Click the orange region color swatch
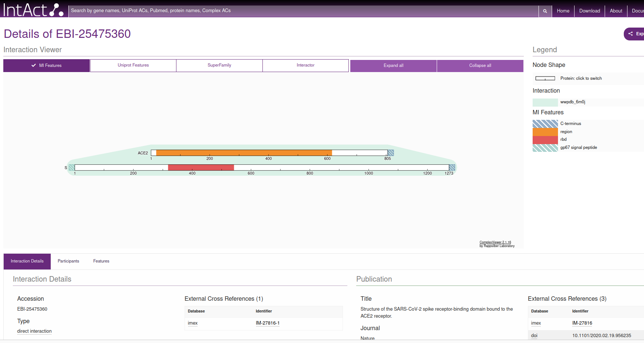Viewport: 644px width, 343px height. (x=545, y=132)
